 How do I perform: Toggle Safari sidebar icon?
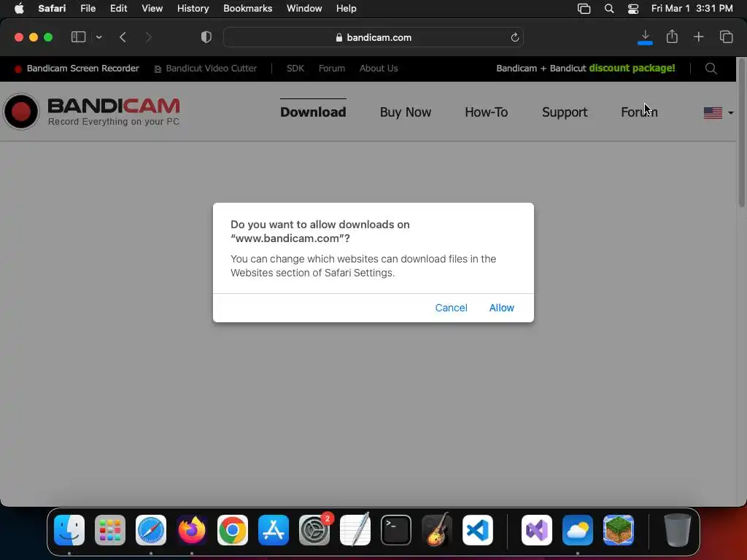pos(78,36)
